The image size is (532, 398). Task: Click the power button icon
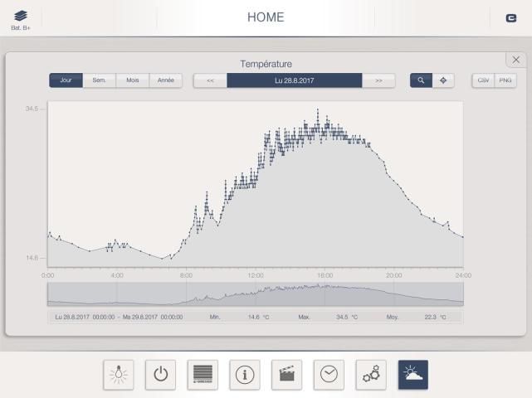click(x=160, y=375)
